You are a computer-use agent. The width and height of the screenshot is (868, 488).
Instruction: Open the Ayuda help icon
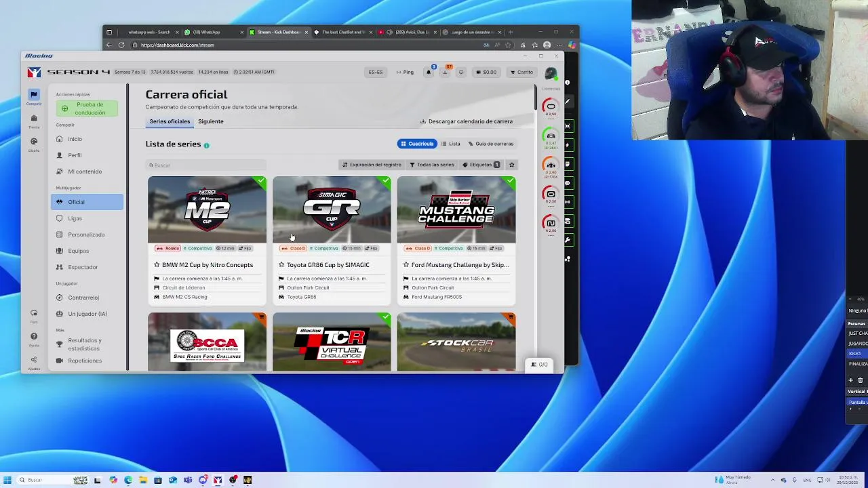point(33,337)
